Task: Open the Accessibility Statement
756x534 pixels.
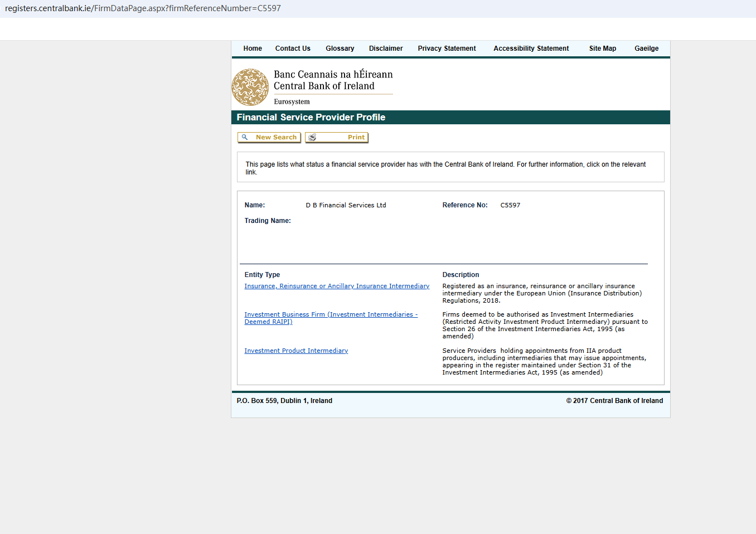Action: [531, 48]
